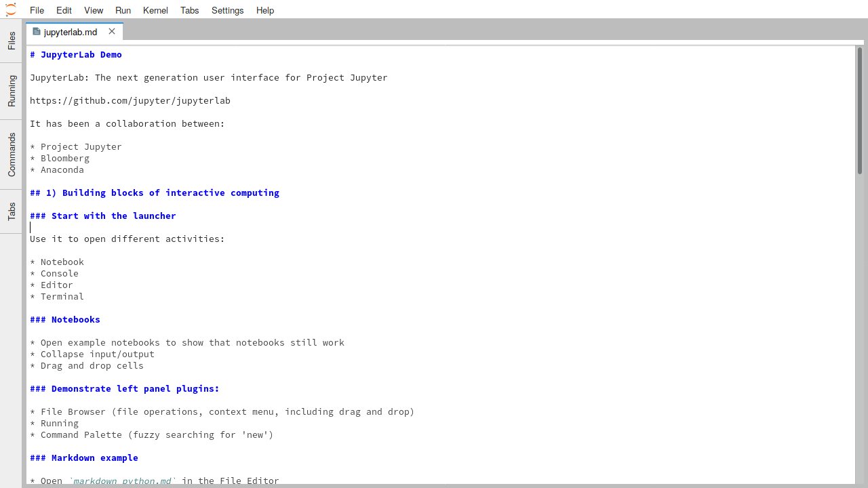Click the '# JupyterLab Demo' heading
This screenshot has height=488, width=868.
(76, 54)
